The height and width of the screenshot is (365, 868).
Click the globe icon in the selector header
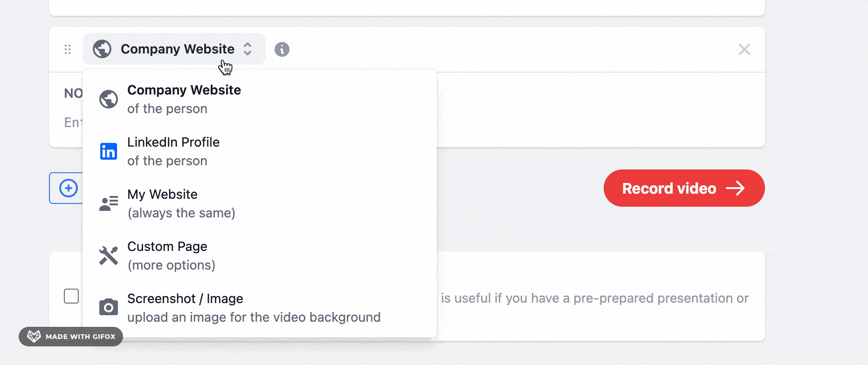tap(102, 49)
